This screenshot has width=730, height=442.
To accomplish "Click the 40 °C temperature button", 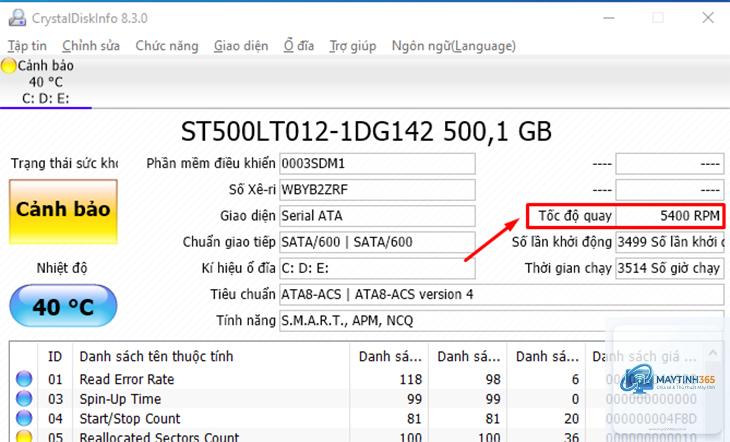I will (63, 306).
